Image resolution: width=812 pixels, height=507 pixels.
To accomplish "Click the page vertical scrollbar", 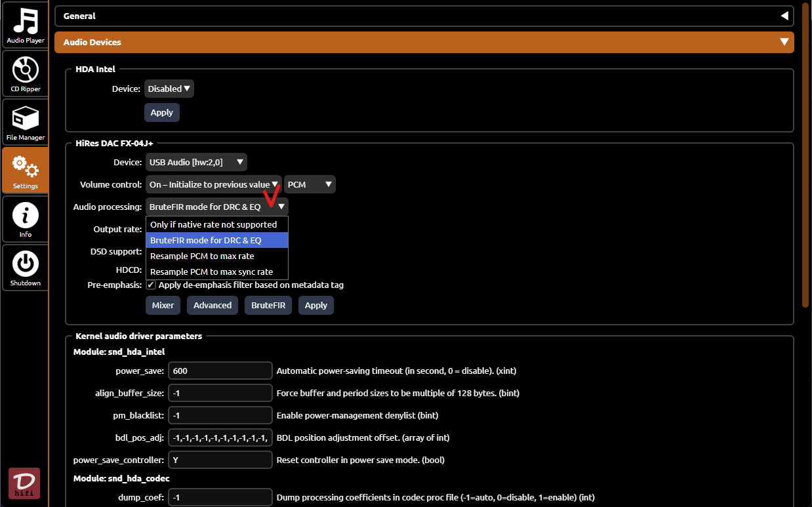I will pyautogui.click(x=805, y=157).
